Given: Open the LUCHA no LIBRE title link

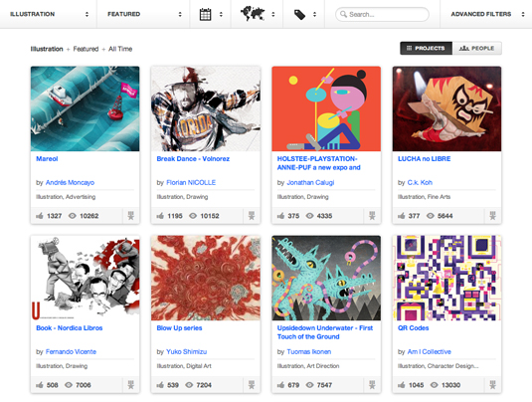Looking at the screenshot, I should coord(424,158).
